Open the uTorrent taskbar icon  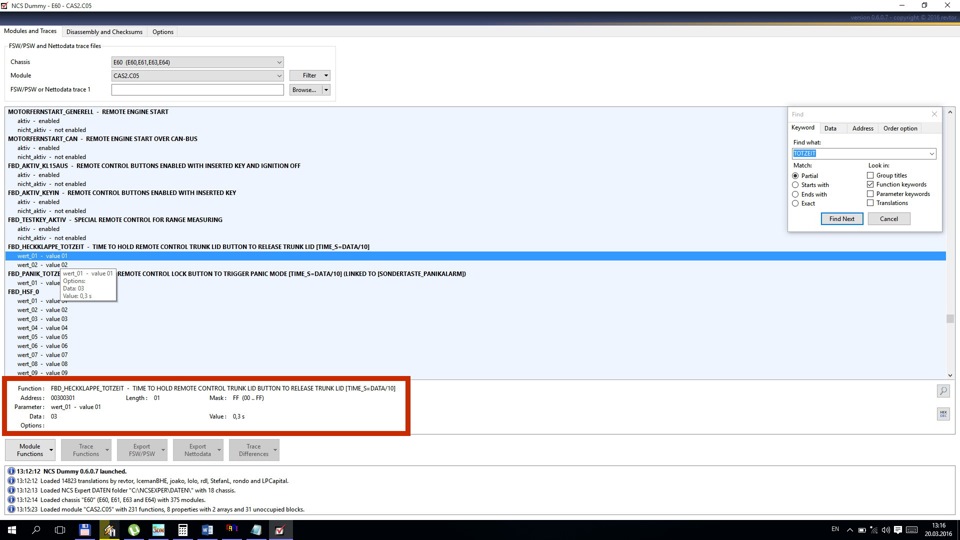point(133,530)
